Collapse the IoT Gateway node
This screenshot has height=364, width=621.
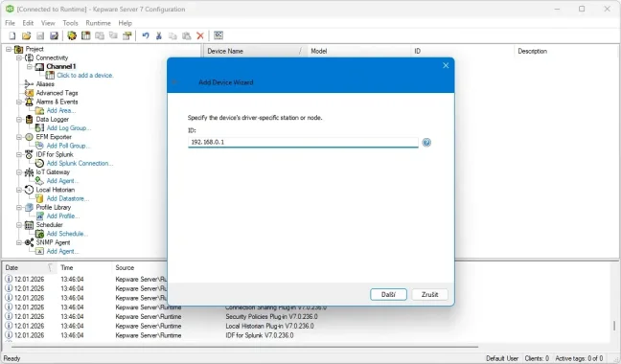pos(18,172)
